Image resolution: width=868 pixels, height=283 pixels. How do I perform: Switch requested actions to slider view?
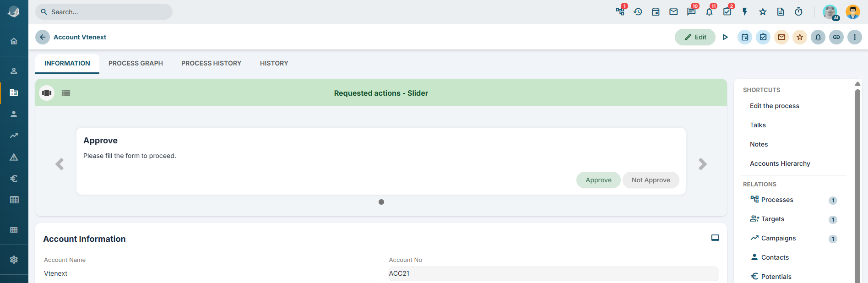[x=47, y=93]
